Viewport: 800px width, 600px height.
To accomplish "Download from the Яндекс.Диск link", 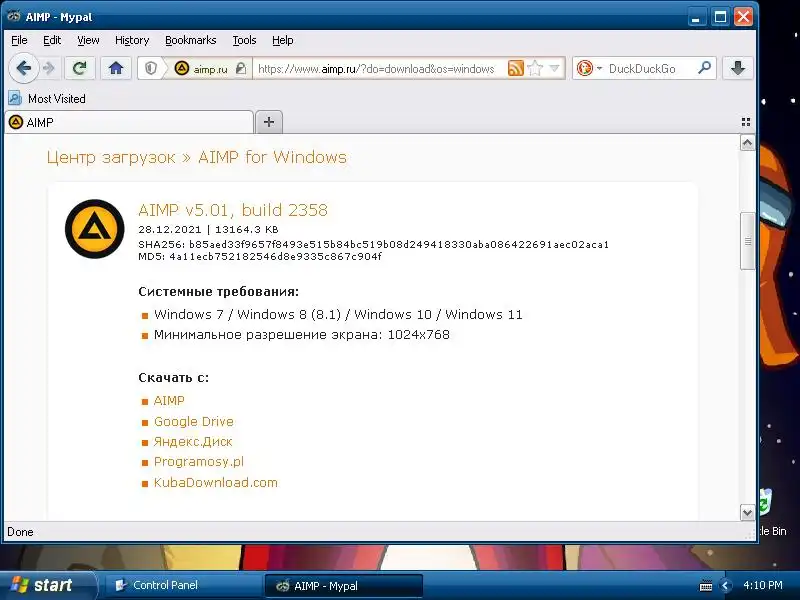I will pyautogui.click(x=193, y=441).
